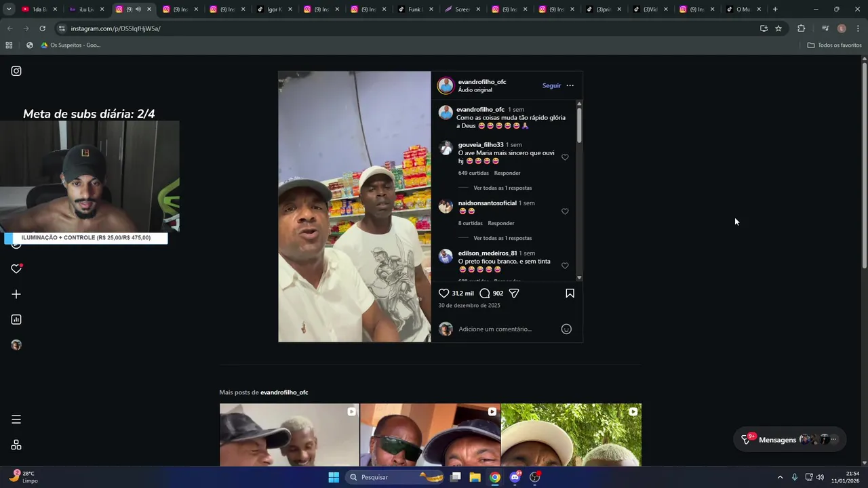Click the comments panel scrollbar thumb

point(579,125)
